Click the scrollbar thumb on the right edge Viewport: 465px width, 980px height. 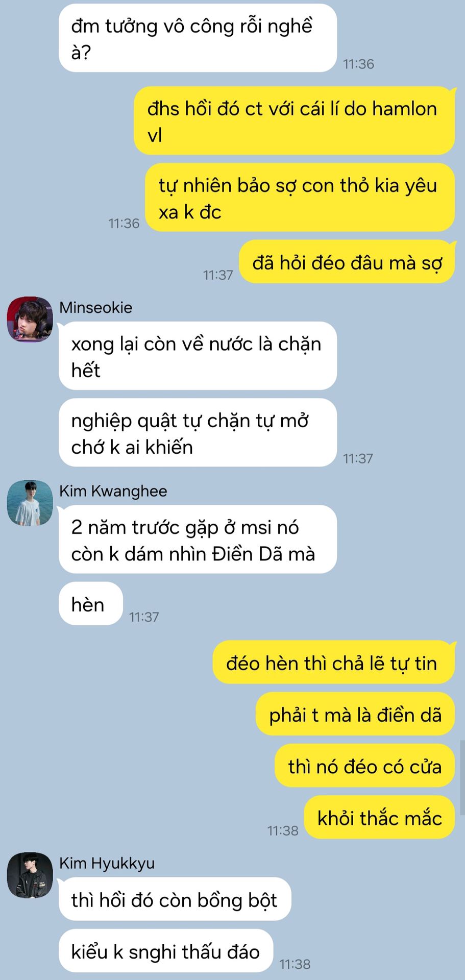pos(462,777)
